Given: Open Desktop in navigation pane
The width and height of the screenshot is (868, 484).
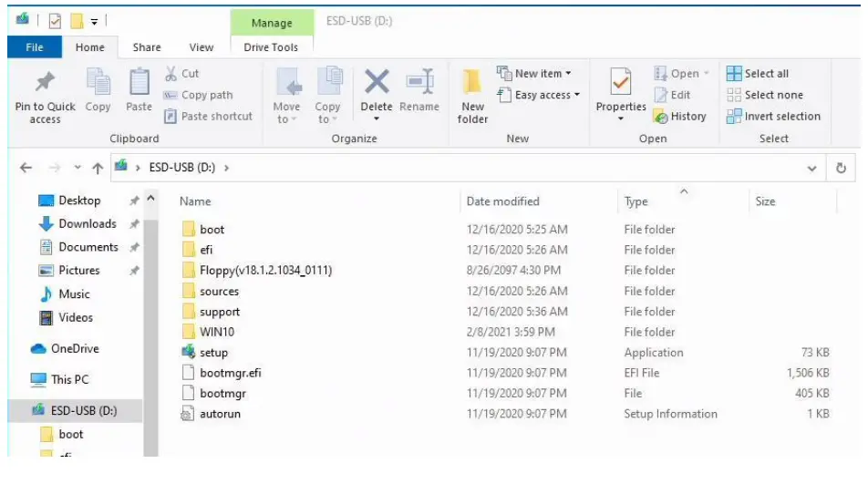Looking at the screenshot, I should click(x=79, y=201).
